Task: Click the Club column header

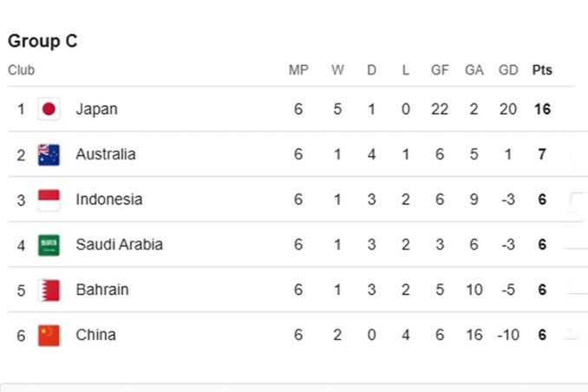Action: [x=21, y=70]
